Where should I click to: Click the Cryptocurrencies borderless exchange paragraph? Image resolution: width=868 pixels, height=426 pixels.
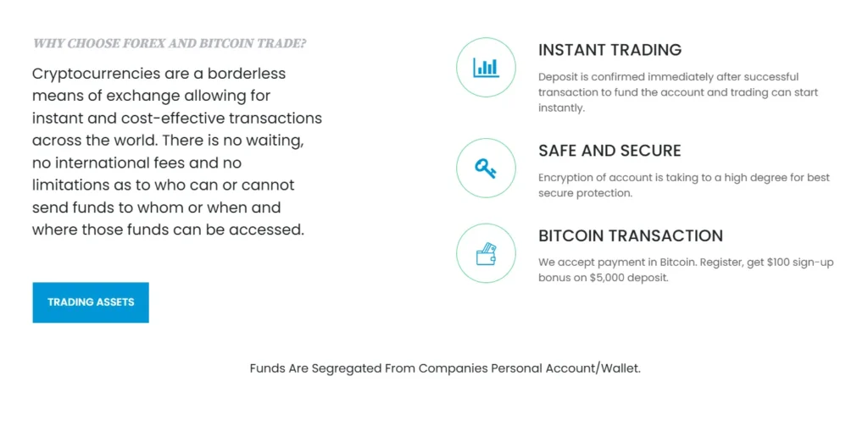[x=176, y=151]
